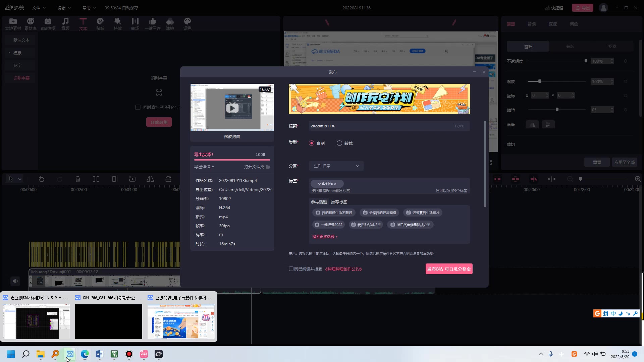This screenshot has width=644, height=362.
Task: Open the 特效 effects panel
Action: [x=117, y=23]
